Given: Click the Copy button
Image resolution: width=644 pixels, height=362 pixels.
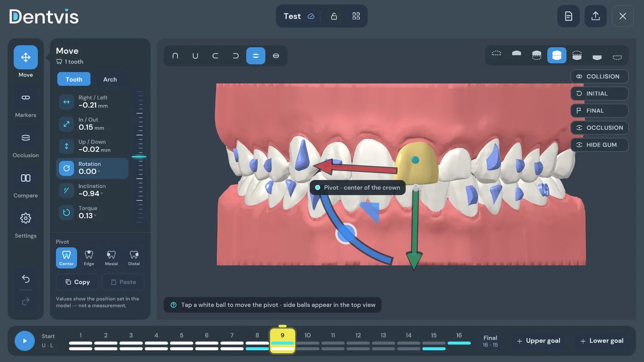Looking at the screenshot, I should (77, 282).
